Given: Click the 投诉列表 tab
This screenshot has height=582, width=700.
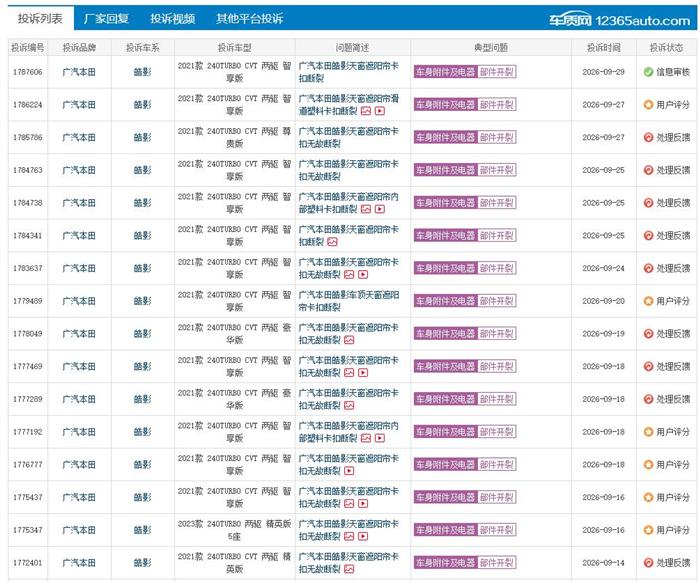Looking at the screenshot, I should (x=40, y=18).
